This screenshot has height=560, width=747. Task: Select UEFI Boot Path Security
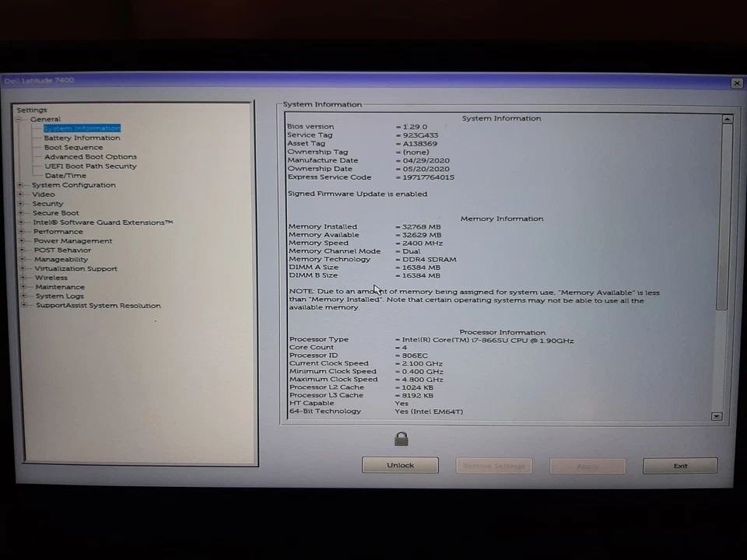[90, 166]
